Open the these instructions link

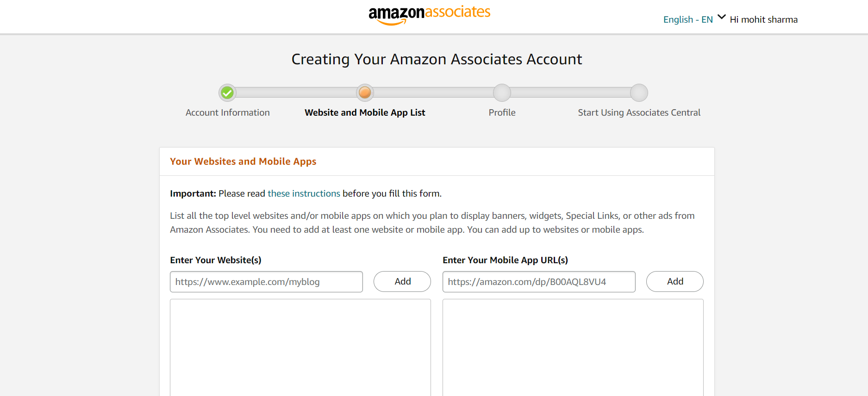[x=304, y=193]
